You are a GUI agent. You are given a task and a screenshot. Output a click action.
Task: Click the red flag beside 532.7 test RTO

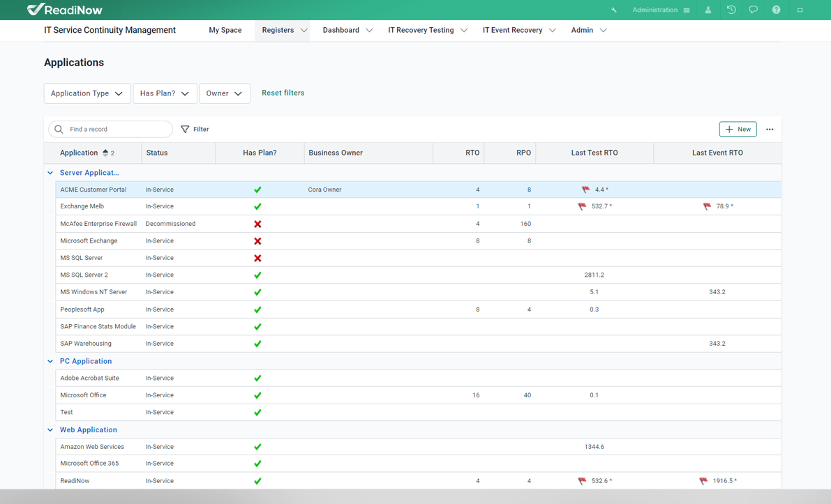[582, 206]
